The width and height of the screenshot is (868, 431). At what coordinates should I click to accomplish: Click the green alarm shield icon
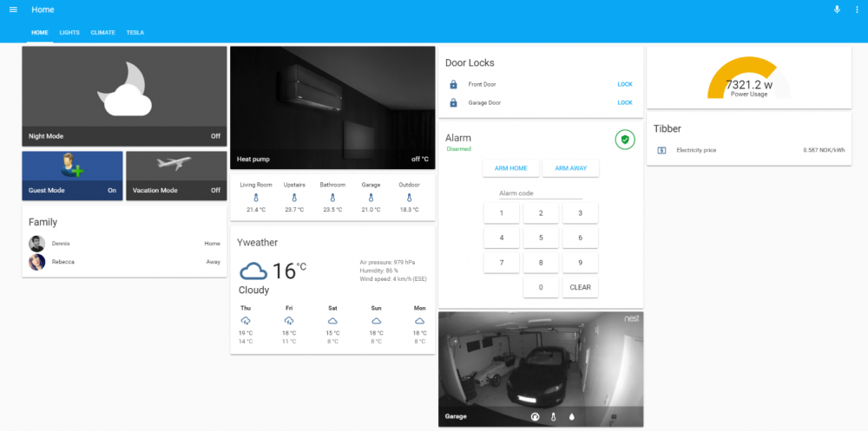point(624,139)
